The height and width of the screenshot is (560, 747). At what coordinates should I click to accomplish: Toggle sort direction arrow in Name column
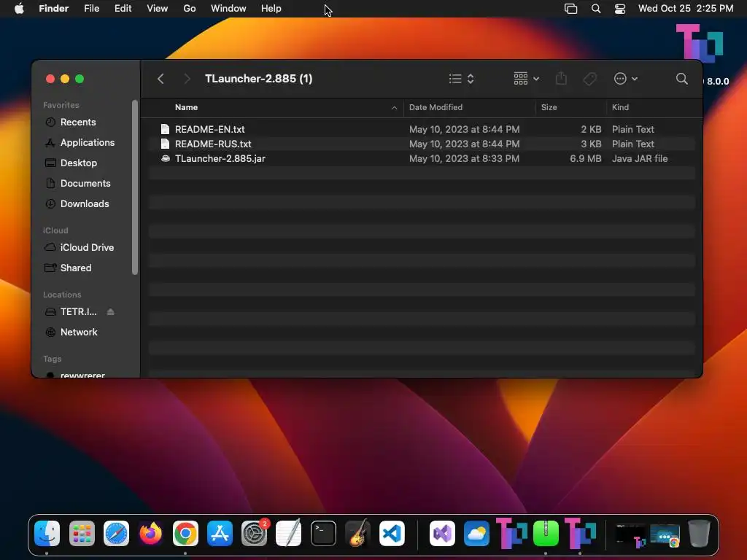coord(394,108)
